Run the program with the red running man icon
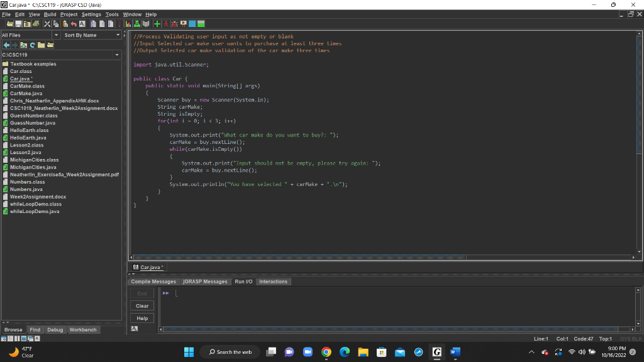The height and width of the screenshot is (362, 644). [167, 24]
